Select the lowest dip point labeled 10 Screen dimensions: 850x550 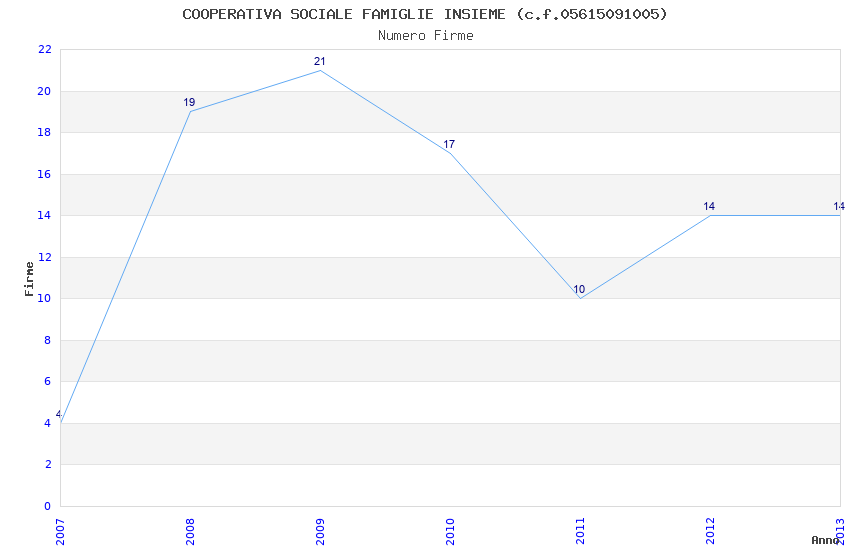580,298
